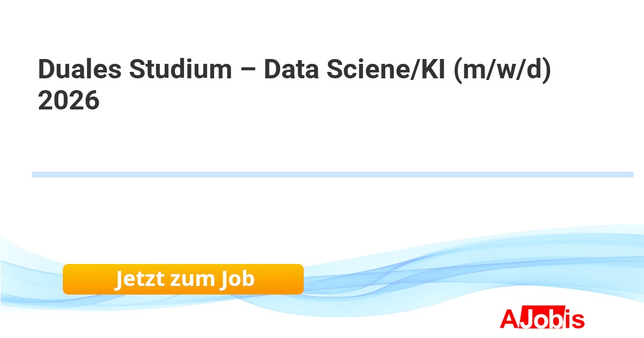Click the wave graphic right of orange button
Screen dimensions: 644x338
429,274
